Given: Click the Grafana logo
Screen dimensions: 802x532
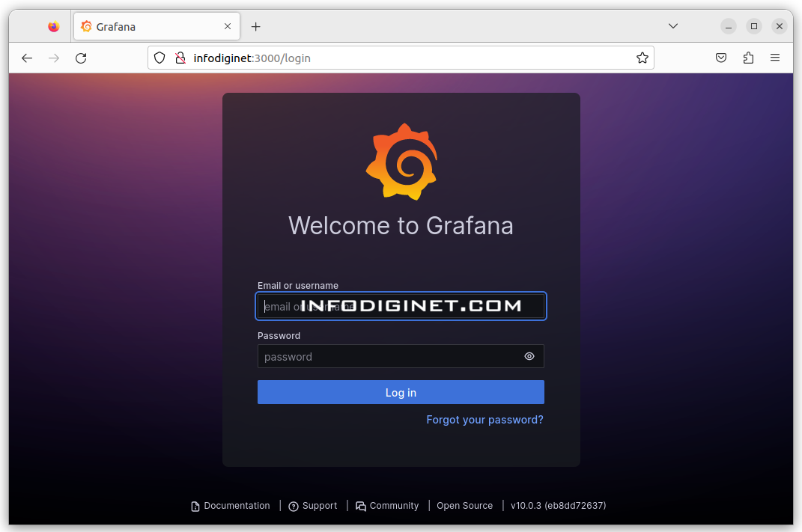Looking at the screenshot, I should (401, 162).
